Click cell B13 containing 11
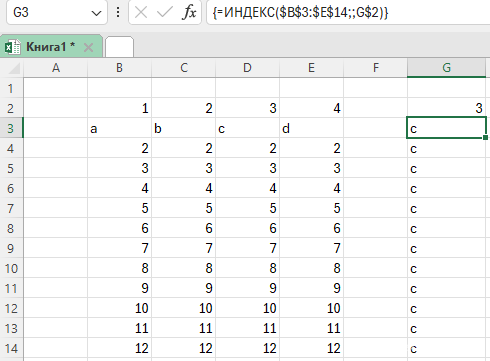 119,328
